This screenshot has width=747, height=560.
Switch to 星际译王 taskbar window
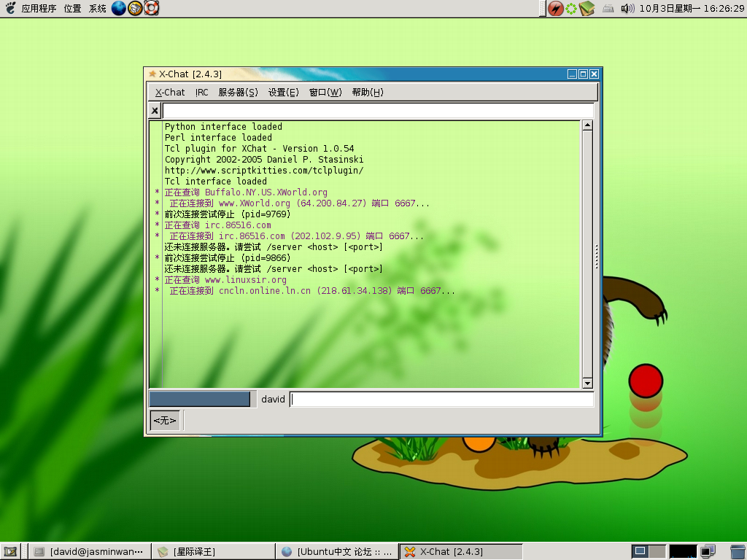[213, 552]
